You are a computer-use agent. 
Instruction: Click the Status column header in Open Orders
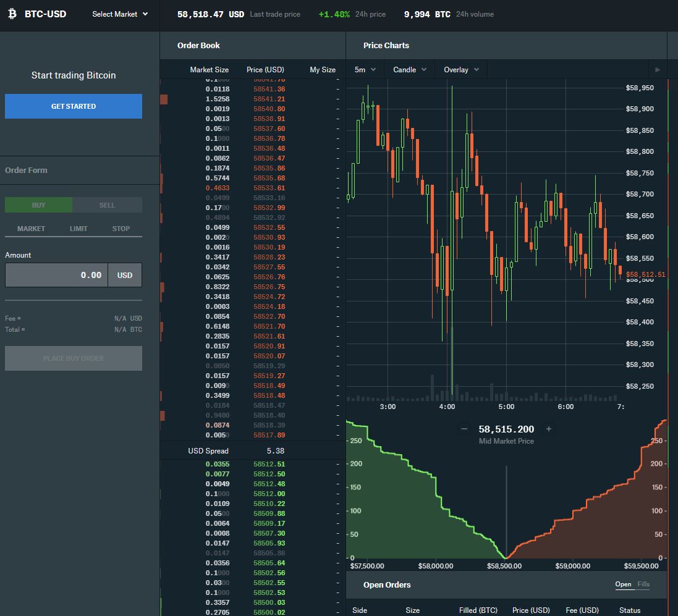[630, 610]
